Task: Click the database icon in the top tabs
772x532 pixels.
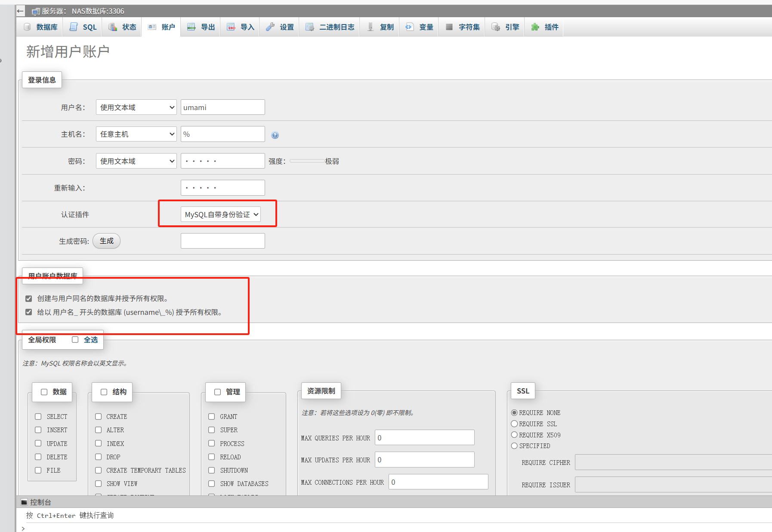Action: 27,27
